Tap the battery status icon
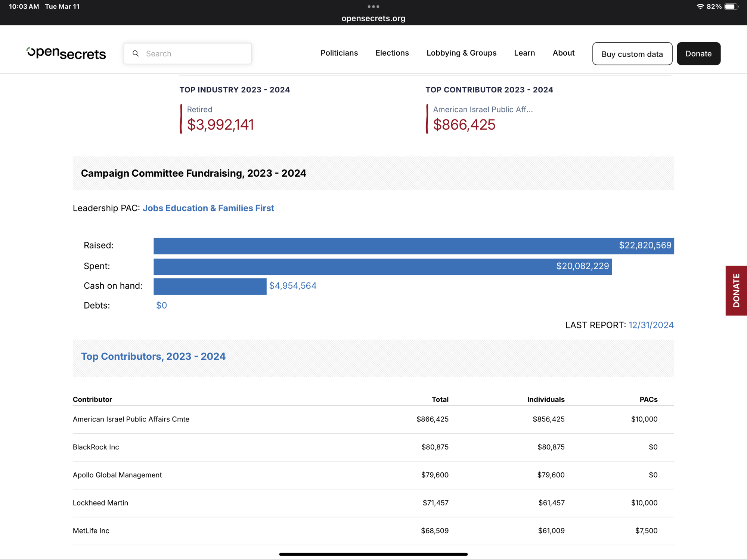 [x=731, y=6]
